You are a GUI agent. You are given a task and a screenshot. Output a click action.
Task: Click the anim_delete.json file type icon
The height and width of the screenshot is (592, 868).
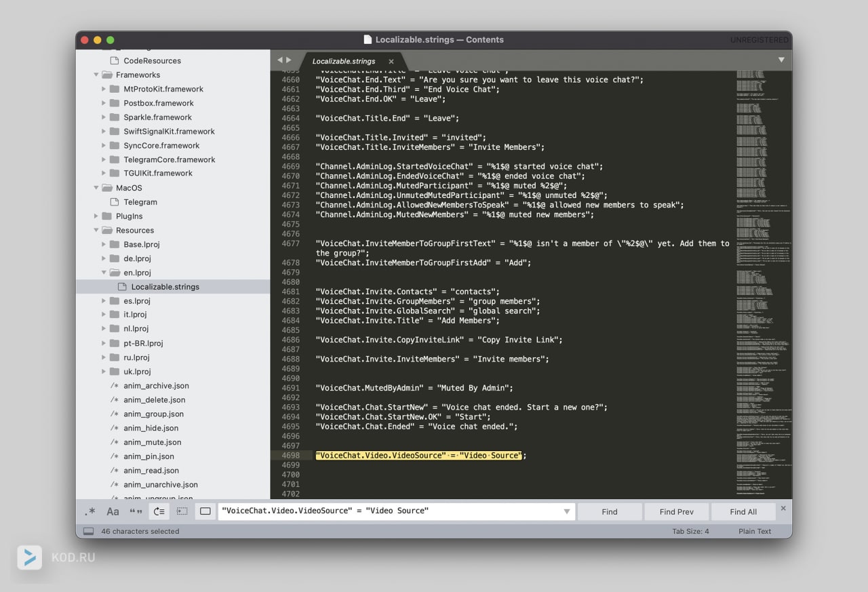pyautogui.click(x=115, y=400)
